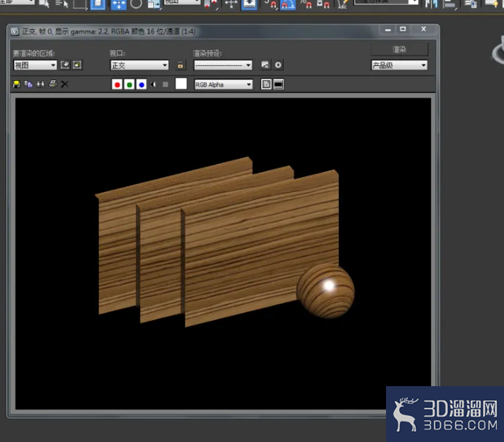Click the Auto Region Selected icon
Image resolution: width=504 pixels, height=442 pixels.
tap(77, 65)
